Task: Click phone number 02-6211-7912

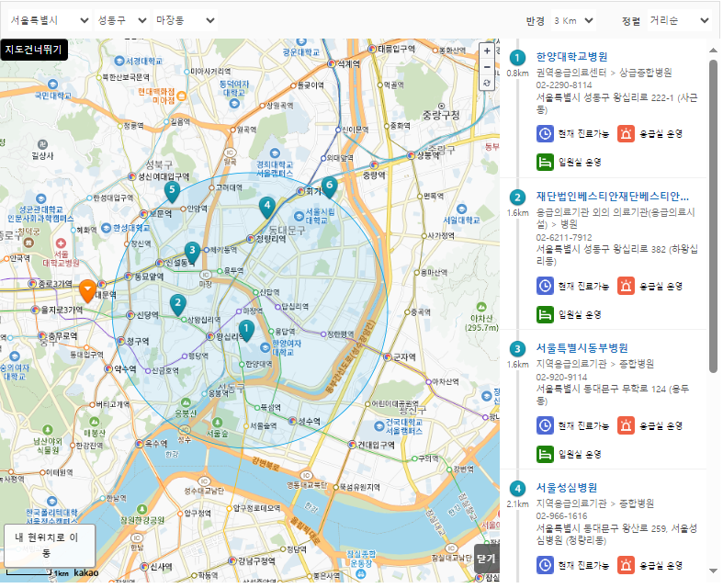Action: click(564, 238)
